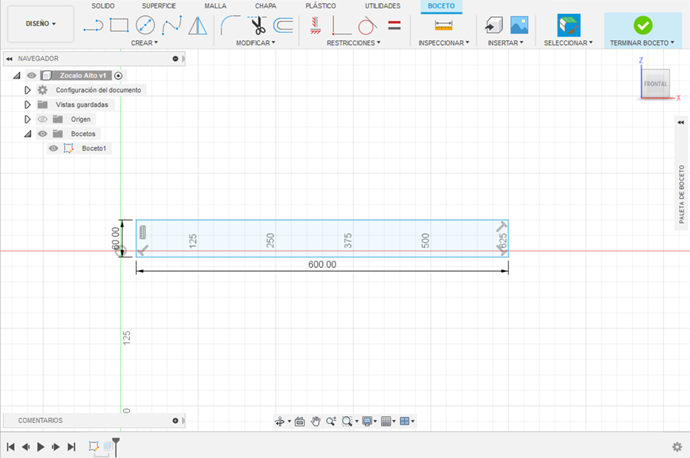Open the MODIFICAR dropdown menu
Image resolution: width=690 pixels, height=458 pixels.
(x=256, y=43)
